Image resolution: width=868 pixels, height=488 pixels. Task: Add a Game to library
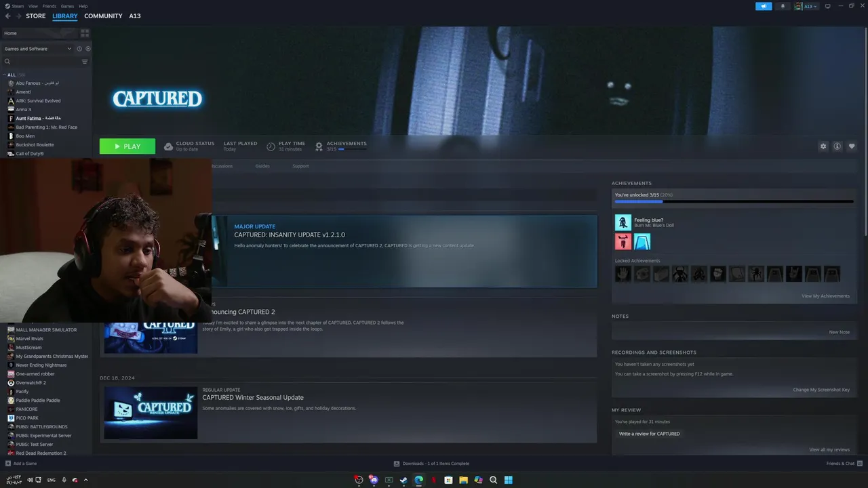coord(21,464)
